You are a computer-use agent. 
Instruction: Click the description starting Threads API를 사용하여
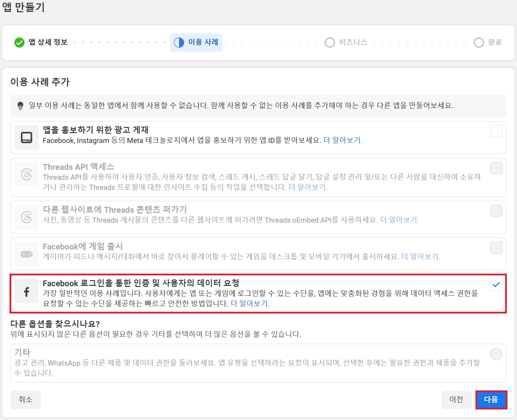coord(262,182)
